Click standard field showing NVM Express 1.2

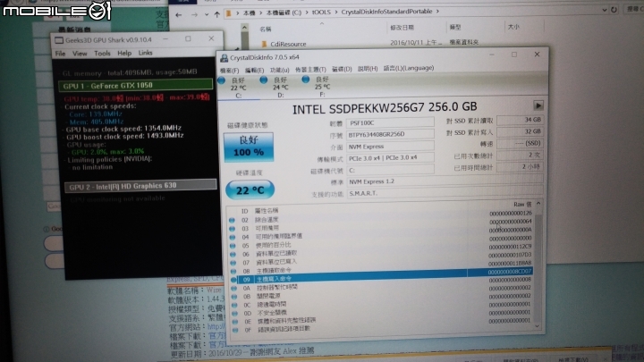[x=445, y=181]
